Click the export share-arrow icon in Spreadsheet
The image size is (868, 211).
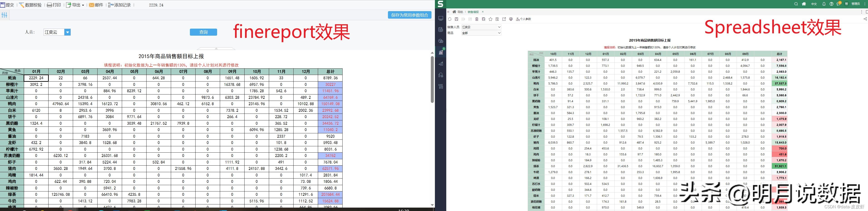pos(504,19)
